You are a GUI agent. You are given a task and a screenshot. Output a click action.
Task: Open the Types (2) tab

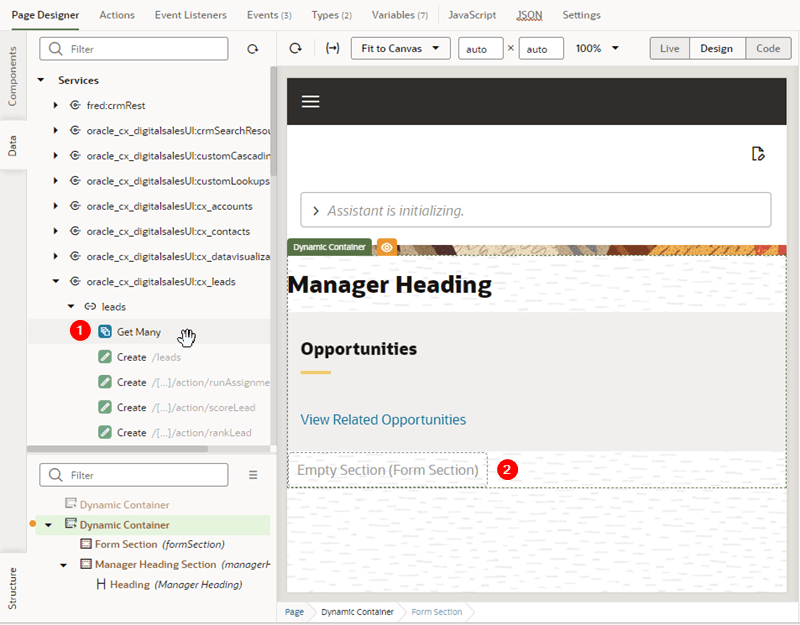point(332,15)
